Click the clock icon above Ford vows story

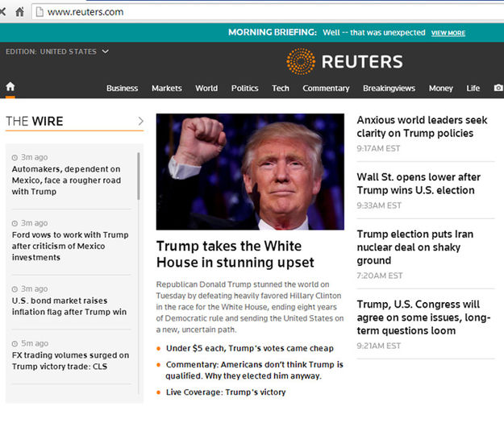click(15, 223)
